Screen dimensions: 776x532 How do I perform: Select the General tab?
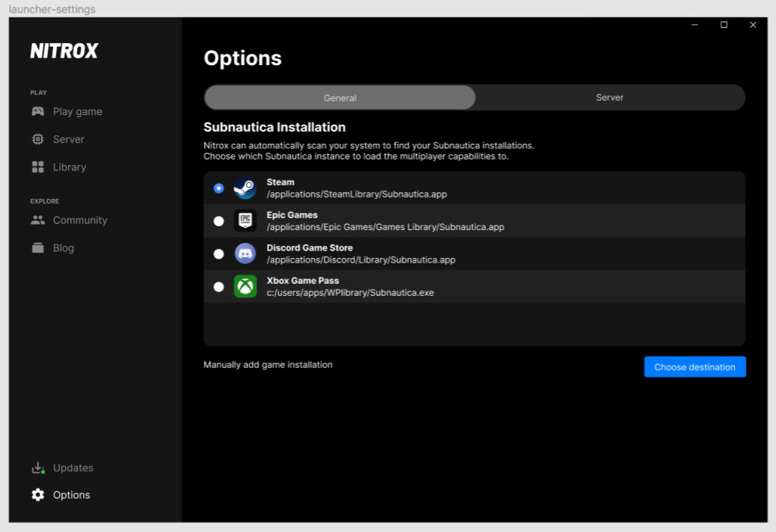point(339,97)
